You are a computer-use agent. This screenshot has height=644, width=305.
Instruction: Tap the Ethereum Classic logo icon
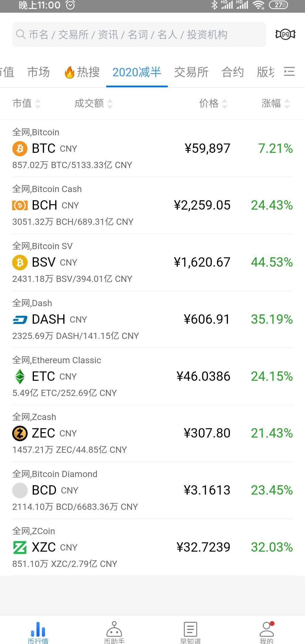point(20,377)
